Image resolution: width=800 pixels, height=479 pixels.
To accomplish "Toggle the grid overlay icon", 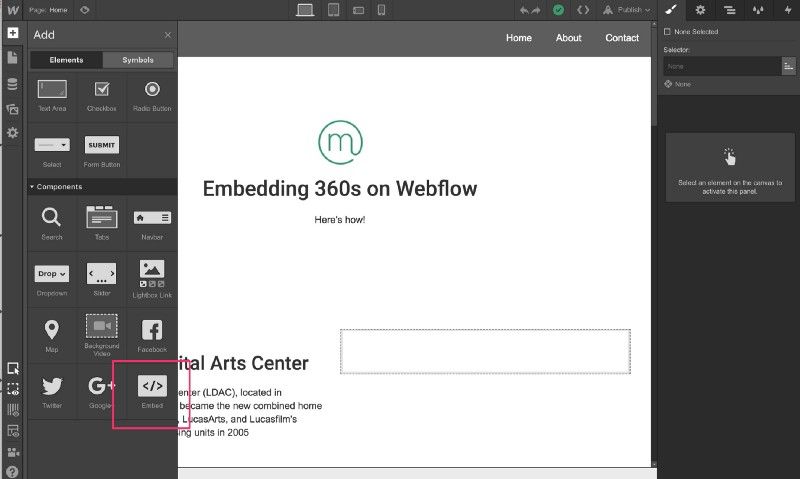I will pyautogui.click(x=13, y=410).
